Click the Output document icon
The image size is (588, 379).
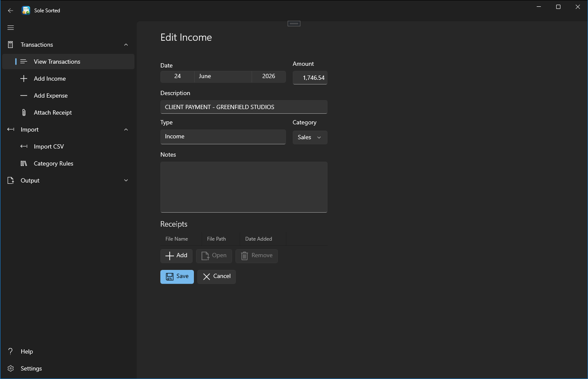click(x=11, y=180)
